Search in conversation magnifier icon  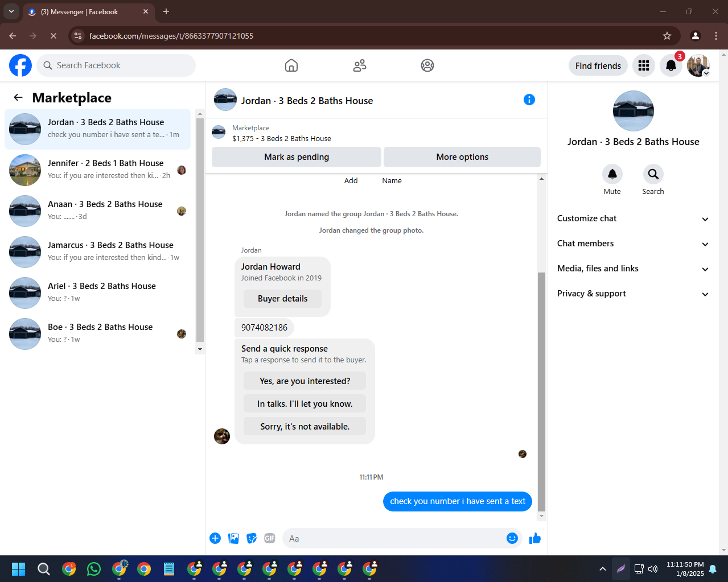(653, 174)
